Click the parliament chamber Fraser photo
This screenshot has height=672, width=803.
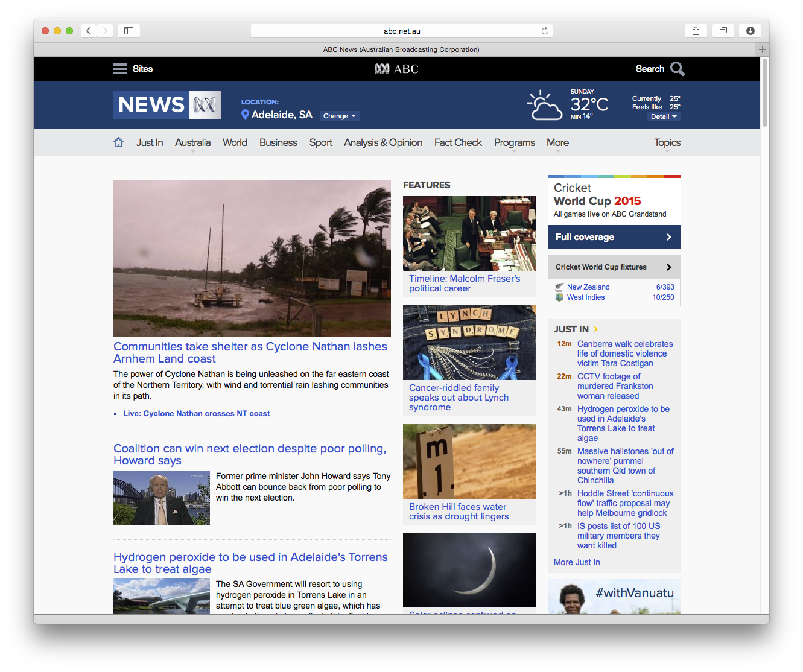pyautogui.click(x=469, y=233)
